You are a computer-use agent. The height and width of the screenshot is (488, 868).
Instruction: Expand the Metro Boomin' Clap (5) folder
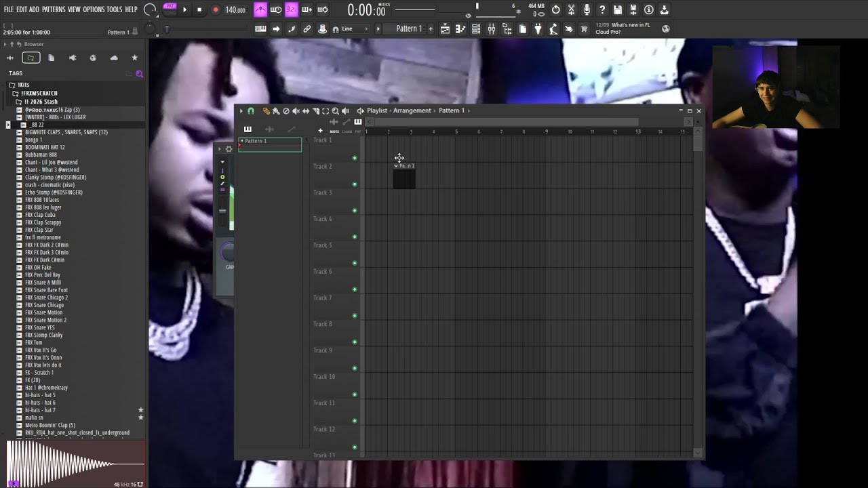(x=50, y=425)
